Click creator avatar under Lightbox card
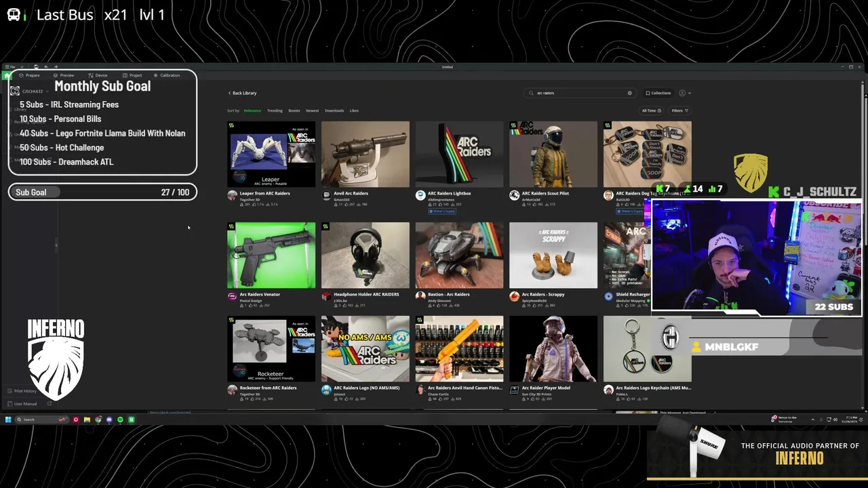 pyautogui.click(x=420, y=195)
